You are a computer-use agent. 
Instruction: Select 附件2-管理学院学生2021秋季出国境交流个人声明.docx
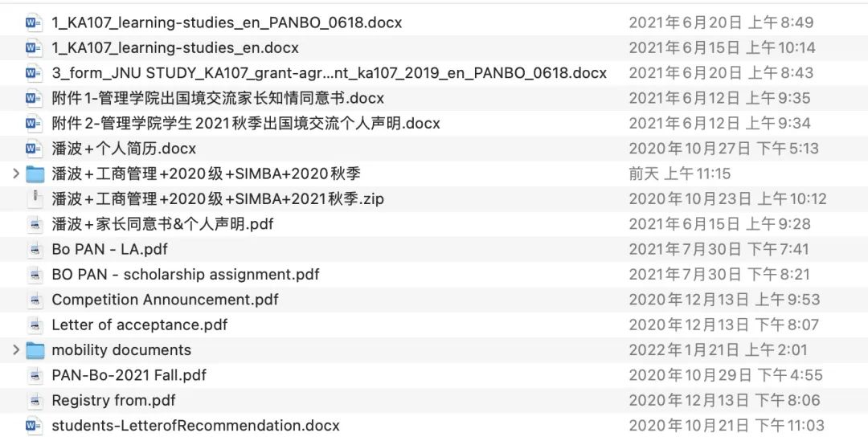[x=434, y=124]
